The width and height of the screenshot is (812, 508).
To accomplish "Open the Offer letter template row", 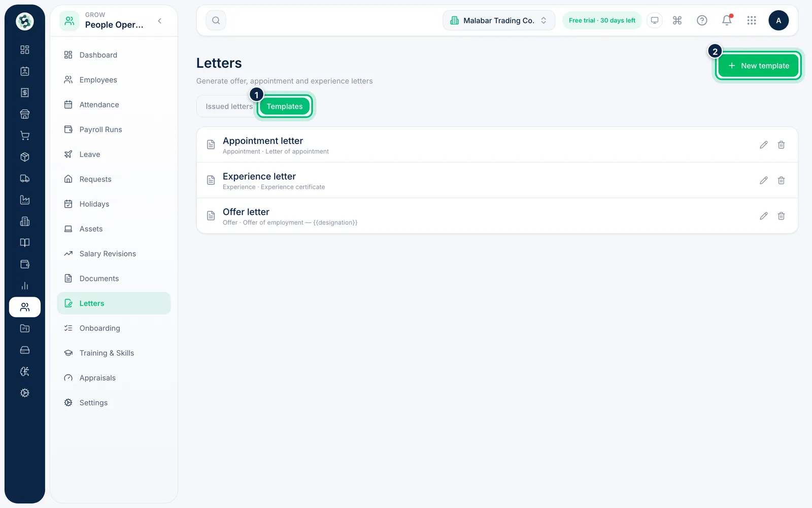I will coord(497,216).
